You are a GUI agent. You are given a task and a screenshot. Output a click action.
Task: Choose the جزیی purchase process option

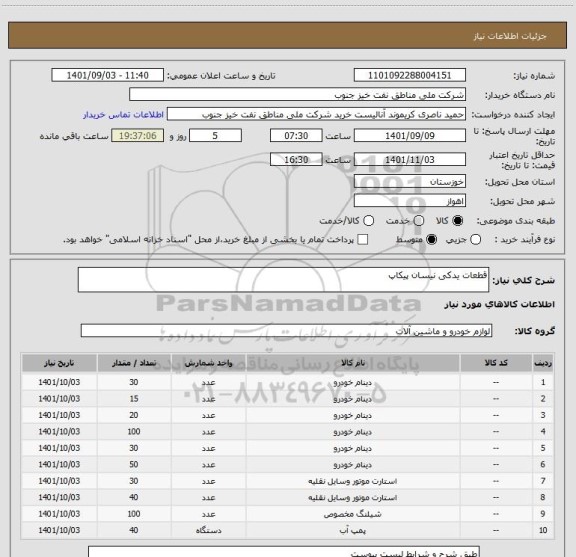[475, 240]
